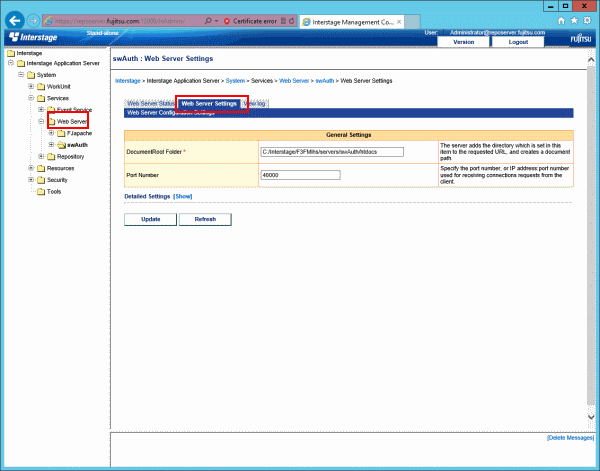Open browser tools gear icon
The height and width of the screenshot is (471, 600).
click(587, 21)
